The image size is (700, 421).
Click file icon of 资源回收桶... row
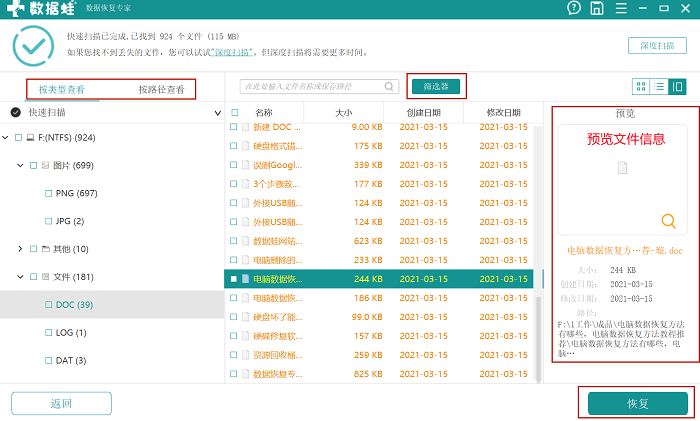245,355
